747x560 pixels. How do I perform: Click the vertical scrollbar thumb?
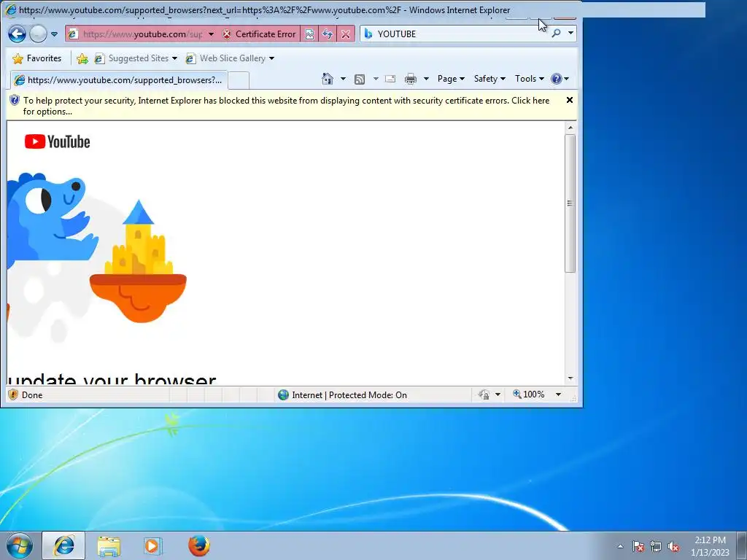tap(570, 203)
